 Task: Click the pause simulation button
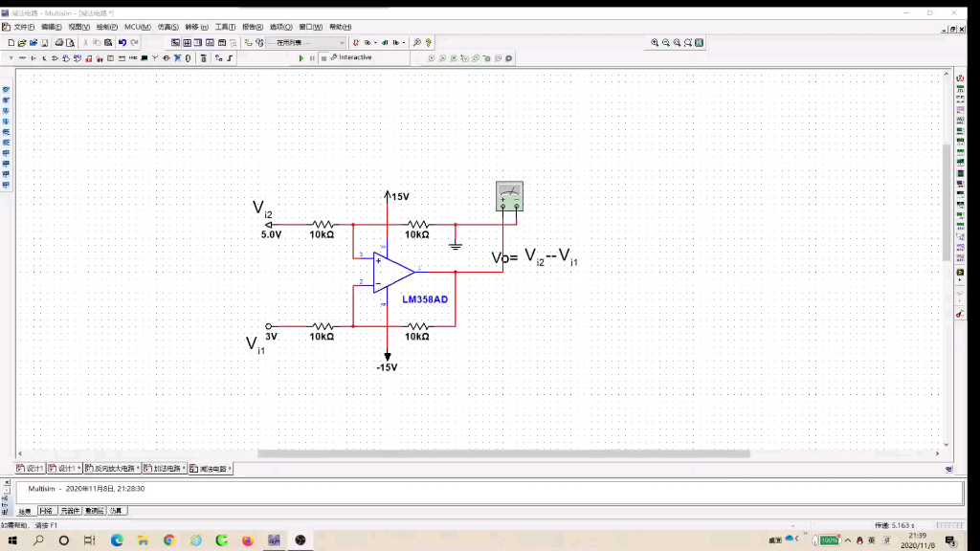[x=312, y=58]
